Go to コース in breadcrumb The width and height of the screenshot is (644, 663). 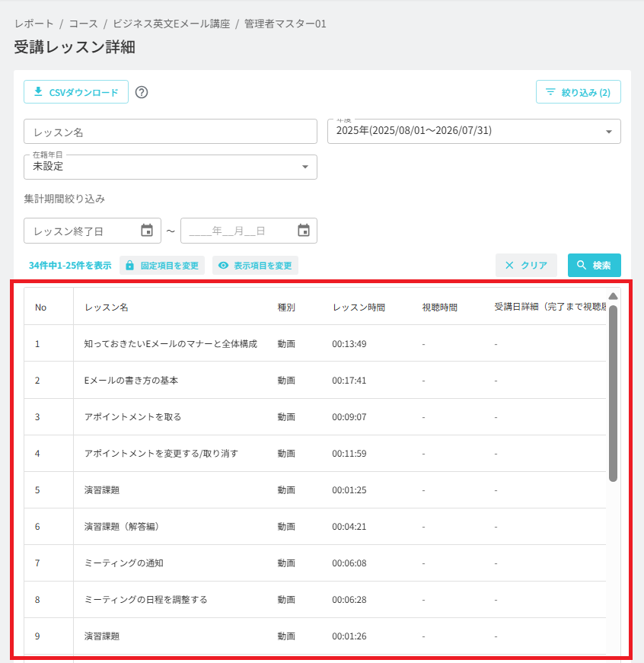pyautogui.click(x=83, y=24)
